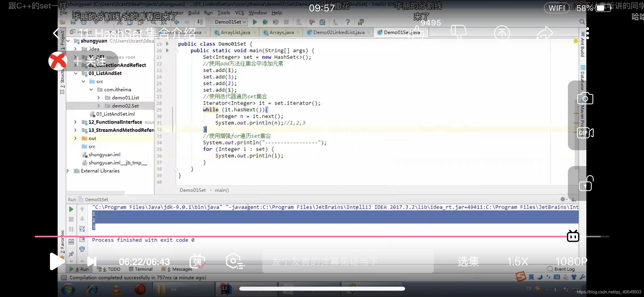Open IDE help question mark
This screenshot has width=644, height=297.
[348, 22]
